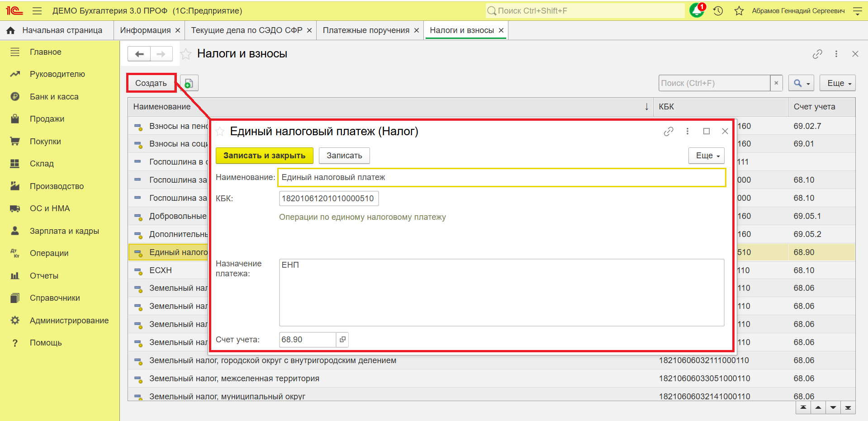
Task: Open the Покупки section
Action: 45,142
